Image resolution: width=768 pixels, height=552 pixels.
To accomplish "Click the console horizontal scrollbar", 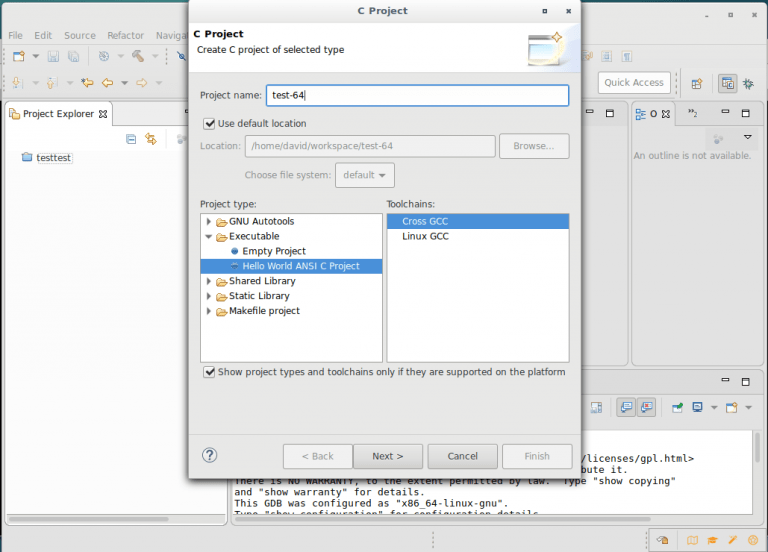I will [x=445, y=519].
